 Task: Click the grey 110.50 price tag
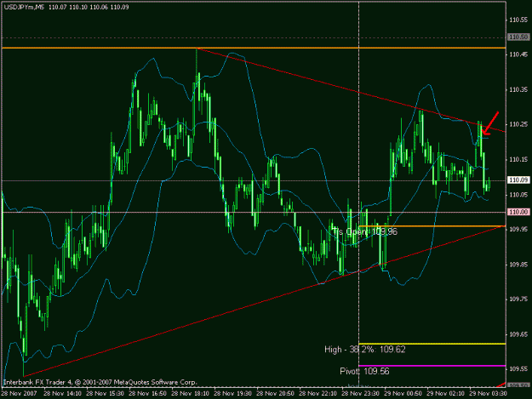pyautogui.click(x=518, y=37)
